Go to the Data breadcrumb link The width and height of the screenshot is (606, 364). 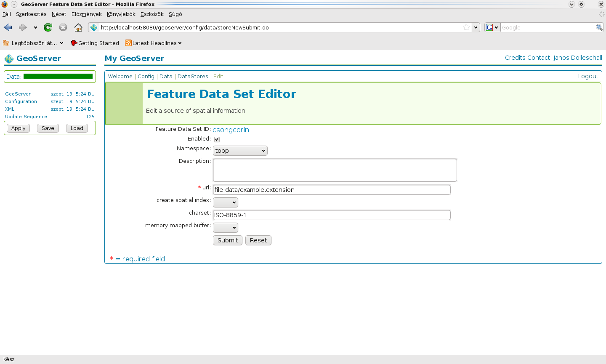click(x=166, y=76)
